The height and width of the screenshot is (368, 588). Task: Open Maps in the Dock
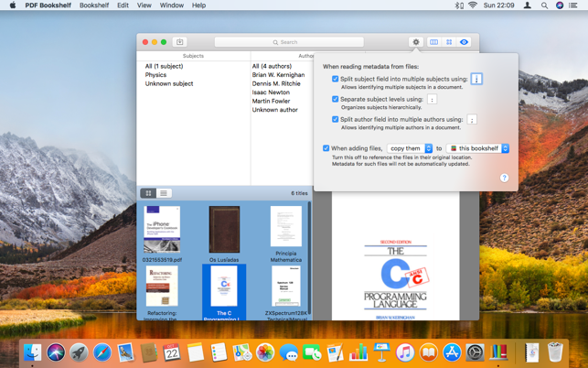[241, 353]
